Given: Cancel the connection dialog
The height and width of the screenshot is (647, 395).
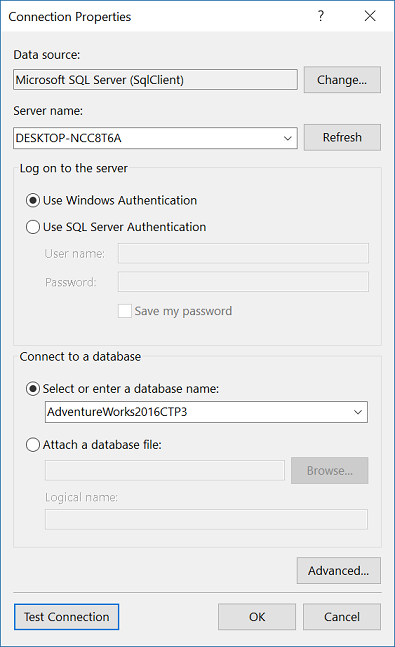Looking at the screenshot, I should pyautogui.click(x=342, y=617).
